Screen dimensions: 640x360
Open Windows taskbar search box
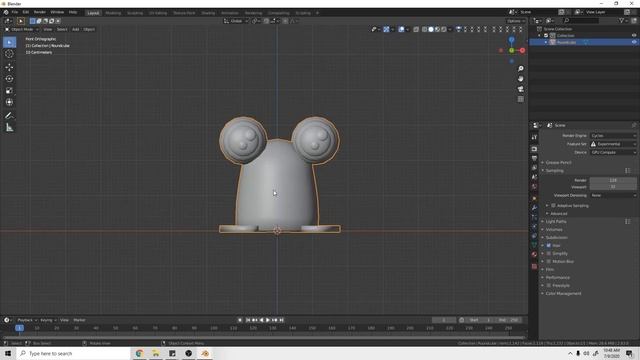point(73,353)
